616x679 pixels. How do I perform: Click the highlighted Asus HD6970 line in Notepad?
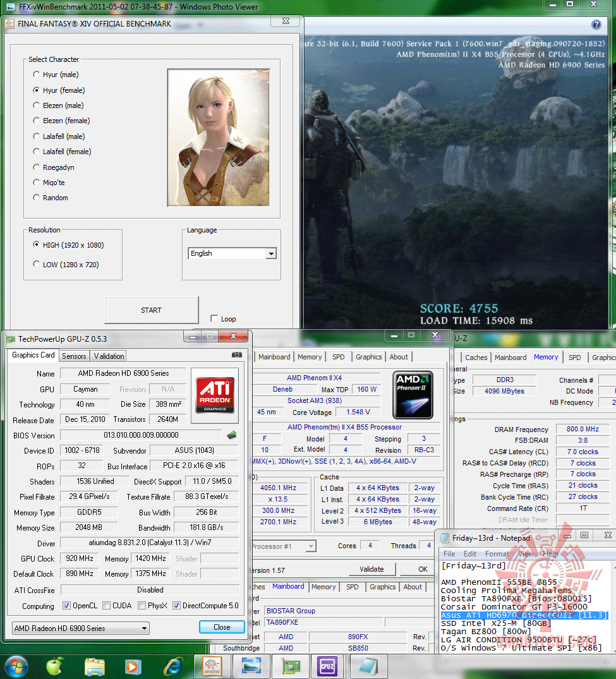click(524, 615)
